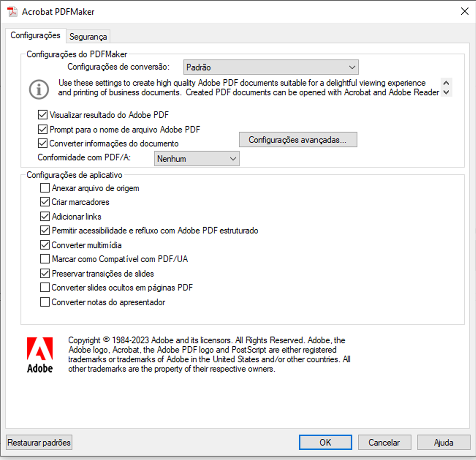
Task: Uncheck Converter multimídia
Action: point(44,244)
